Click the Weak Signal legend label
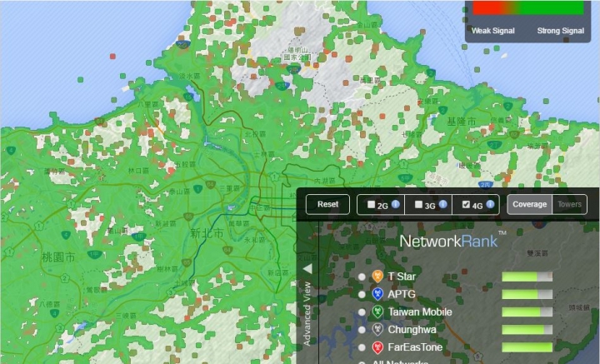Viewport: 600px width, 364px height. point(492,31)
